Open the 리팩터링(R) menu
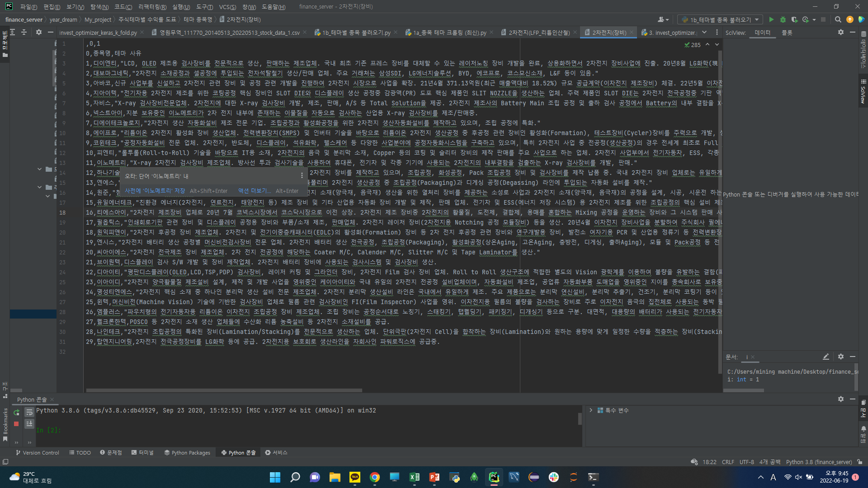Viewport: 868px width, 488px height. tap(152, 7)
